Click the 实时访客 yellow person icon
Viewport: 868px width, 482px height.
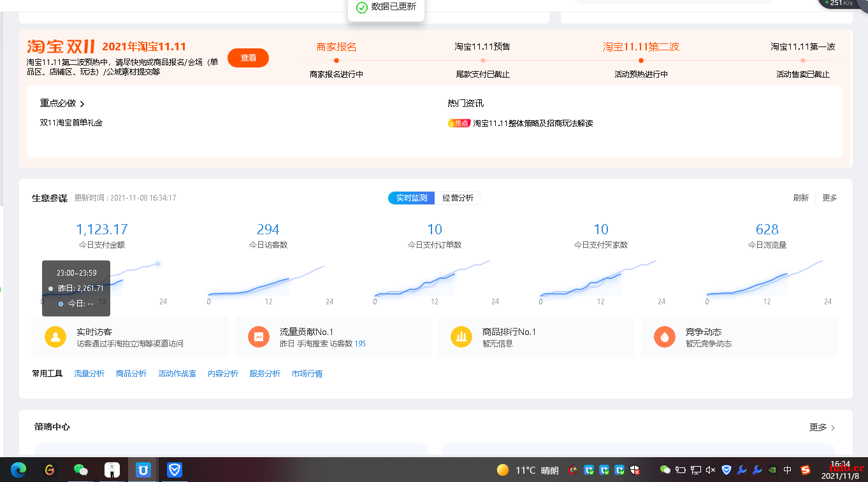[x=55, y=337]
